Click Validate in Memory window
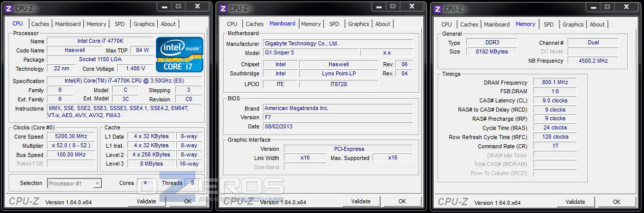This screenshot has width=644, height=213. coord(576,202)
